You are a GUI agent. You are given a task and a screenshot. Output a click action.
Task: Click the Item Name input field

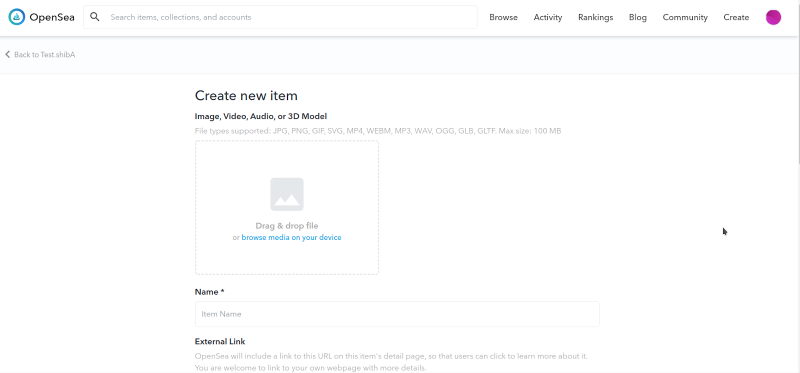pos(397,314)
